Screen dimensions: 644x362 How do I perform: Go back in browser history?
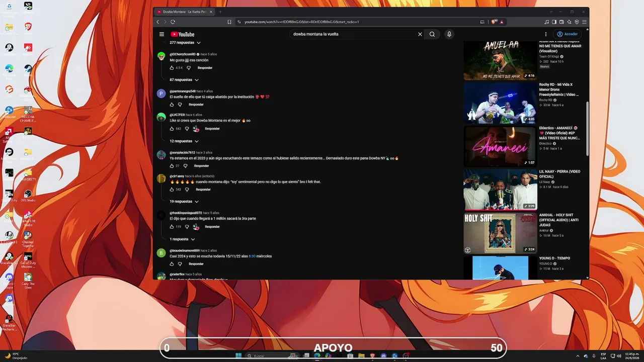point(158,22)
